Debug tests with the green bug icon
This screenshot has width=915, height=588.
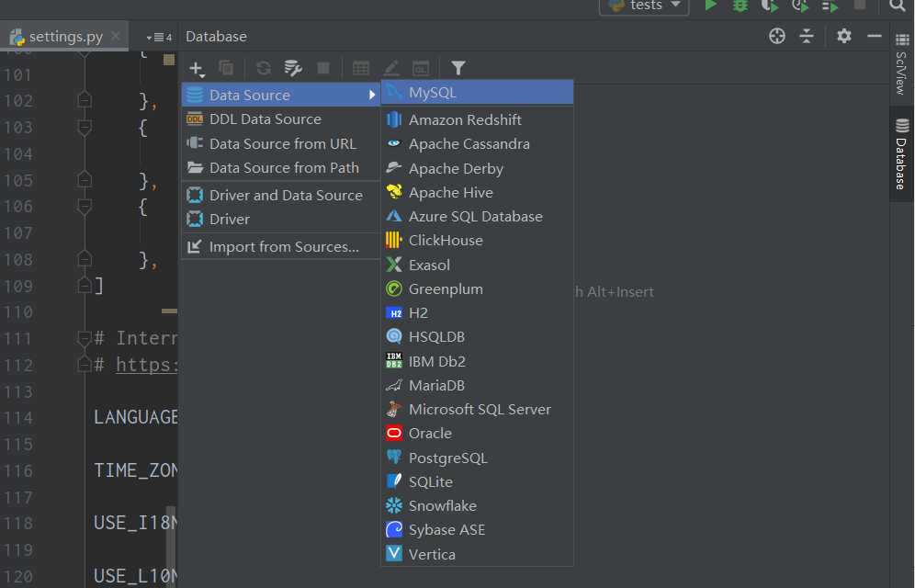point(740,6)
